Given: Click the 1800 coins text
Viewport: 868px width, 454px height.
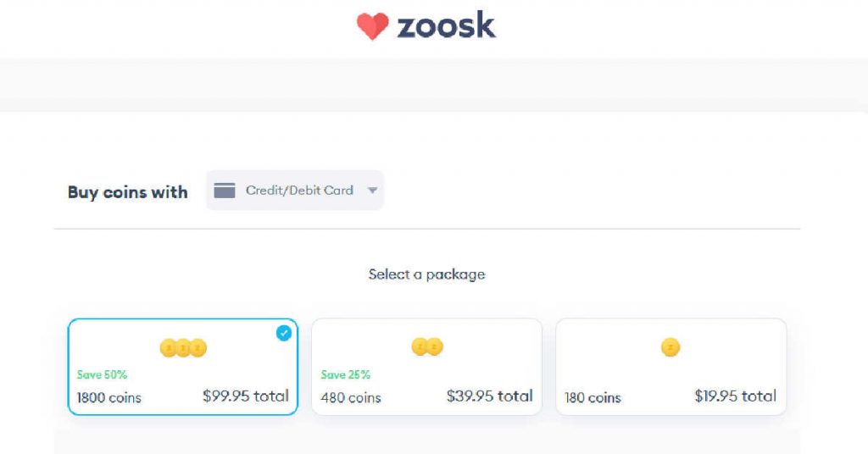Looking at the screenshot, I should coord(109,397).
